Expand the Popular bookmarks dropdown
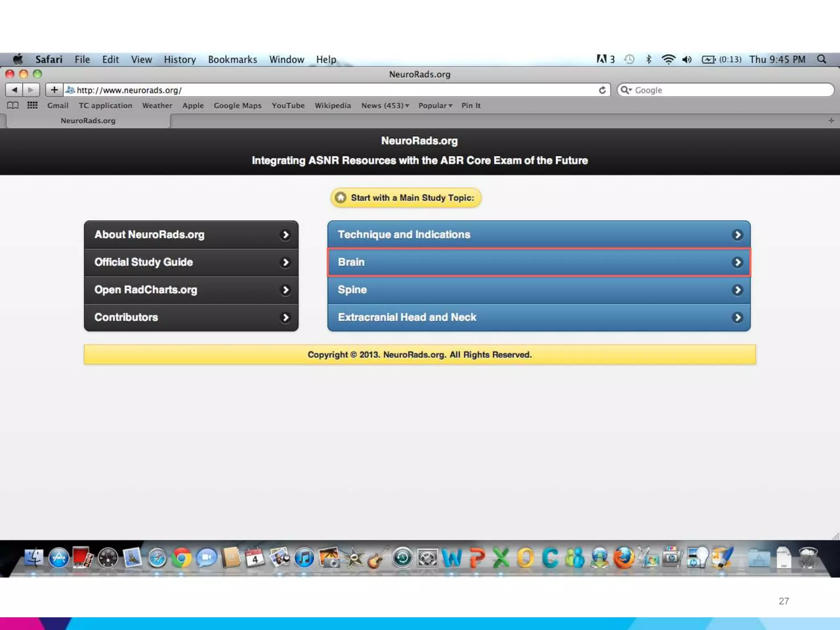The height and width of the screenshot is (630, 840). click(x=435, y=105)
